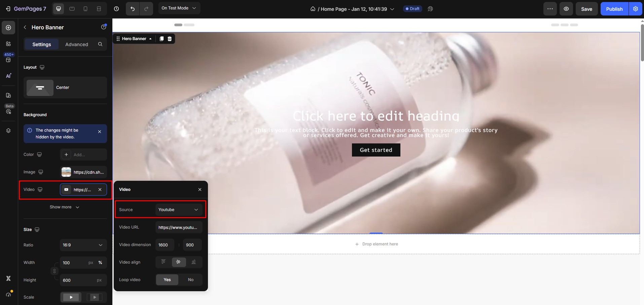Switch to the Settings tab
Image resolution: width=644 pixels, height=305 pixels.
(x=42, y=44)
